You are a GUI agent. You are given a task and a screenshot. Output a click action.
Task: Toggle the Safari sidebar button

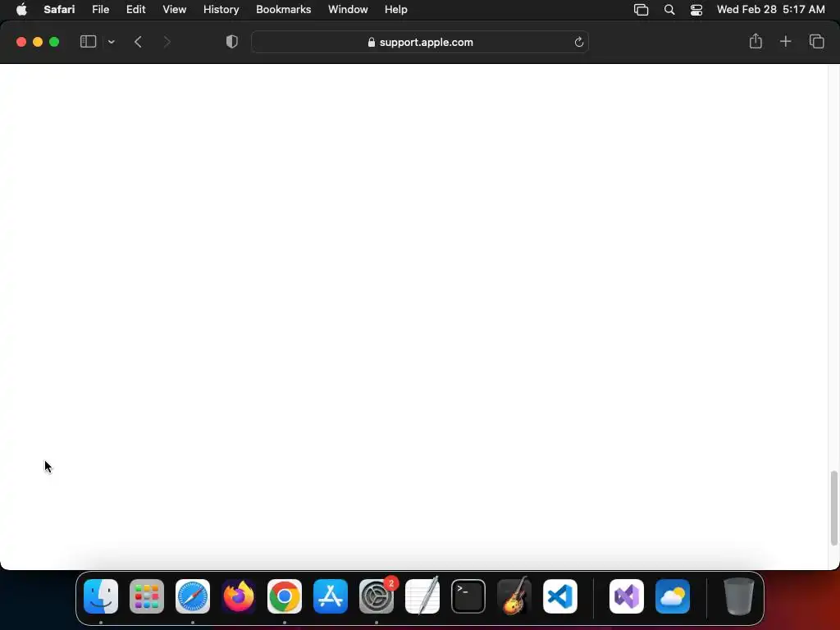pos(88,42)
